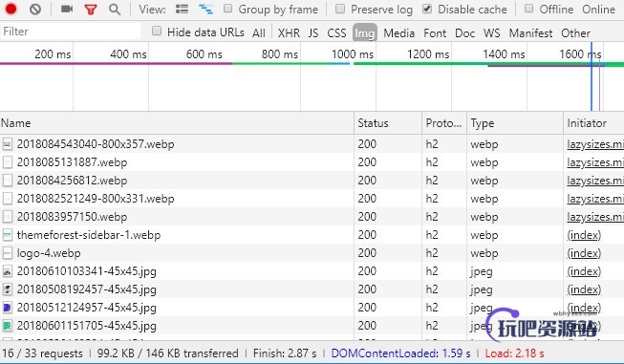Sort by the Status column header

[388, 123]
